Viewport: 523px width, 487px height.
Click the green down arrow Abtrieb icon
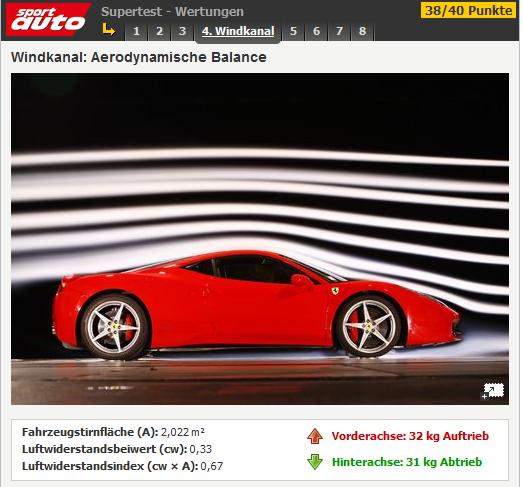315,462
